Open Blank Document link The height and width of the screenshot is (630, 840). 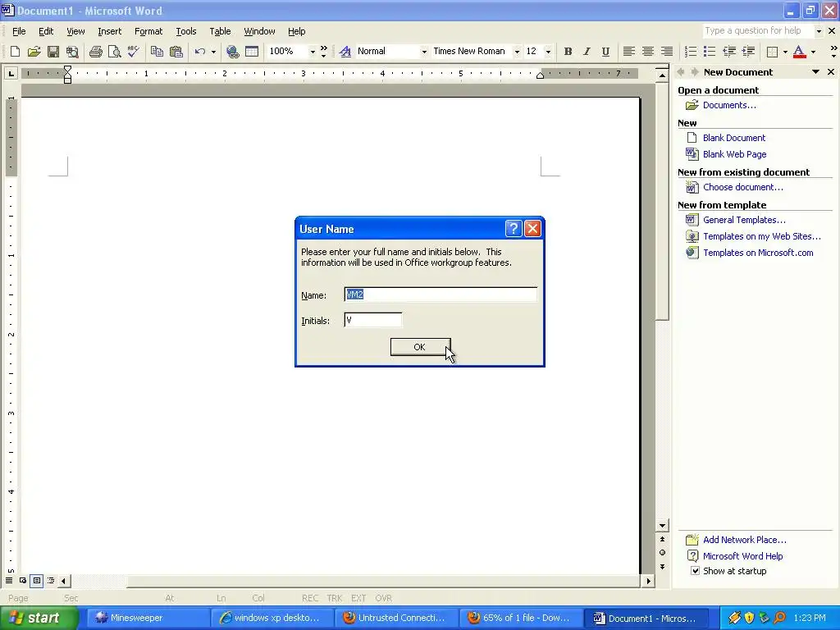coord(734,138)
